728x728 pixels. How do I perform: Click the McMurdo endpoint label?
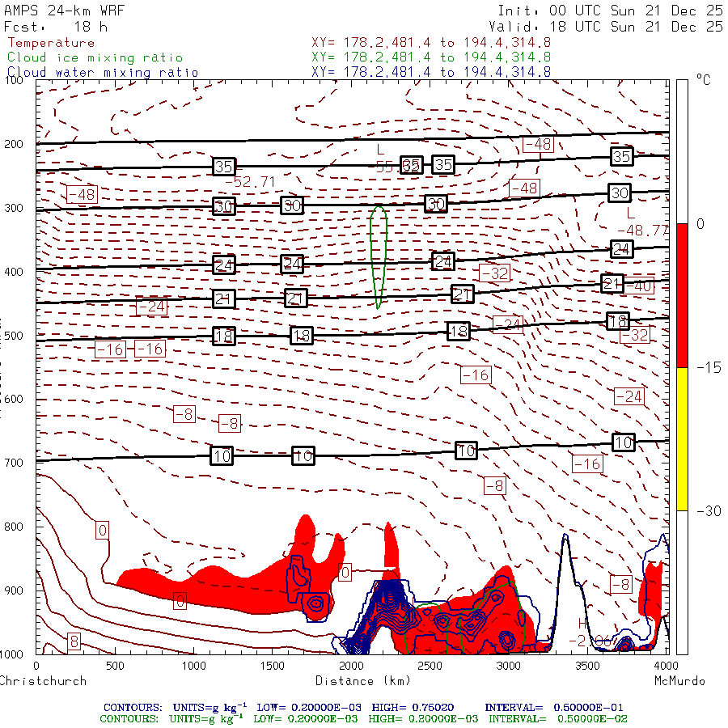click(679, 681)
